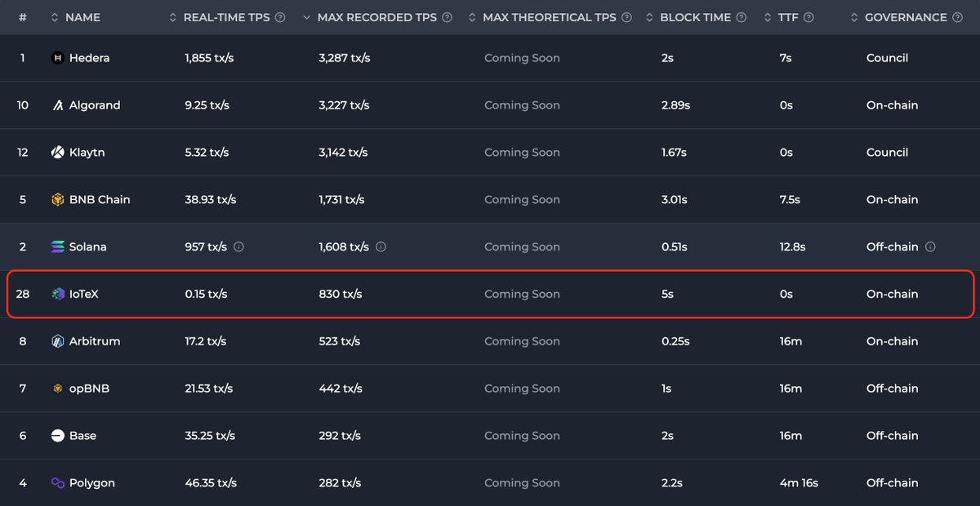Open the Block Time help icon

point(741,17)
